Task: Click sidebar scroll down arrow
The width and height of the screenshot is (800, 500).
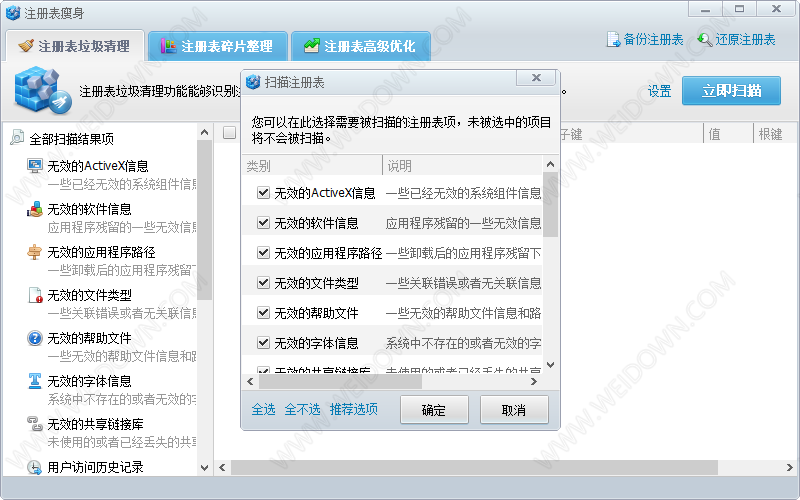Action: tap(205, 467)
